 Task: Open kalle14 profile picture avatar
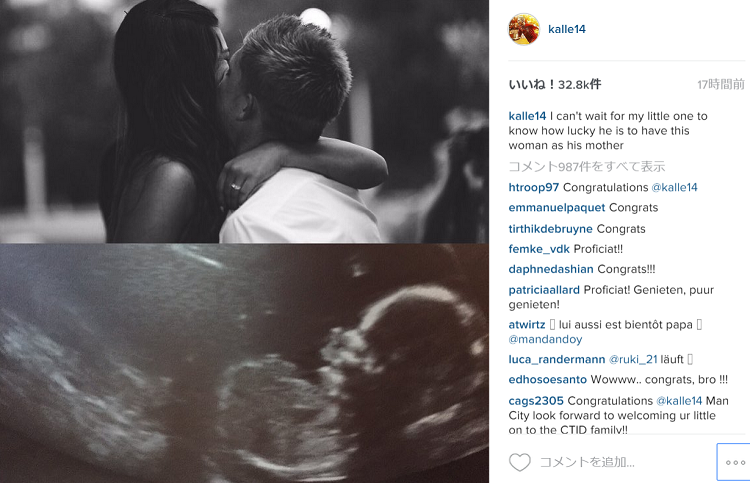tap(524, 29)
